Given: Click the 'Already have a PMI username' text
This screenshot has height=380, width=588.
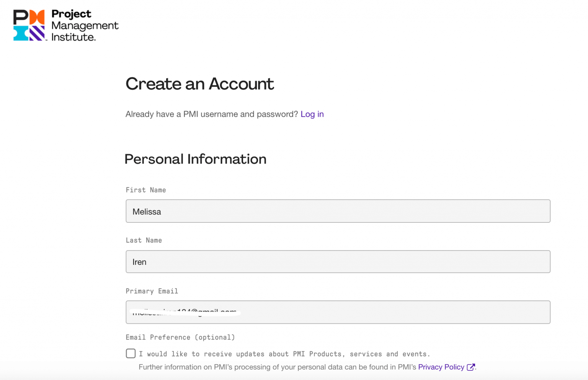Looking at the screenshot, I should pyautogui.click(x=211, y=114).
